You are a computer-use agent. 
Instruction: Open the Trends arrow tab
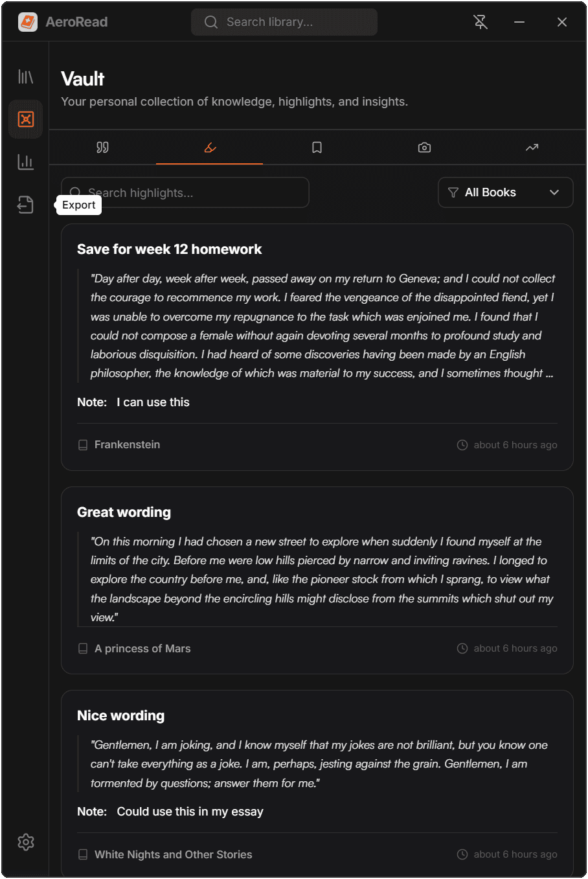click(532, 148)
